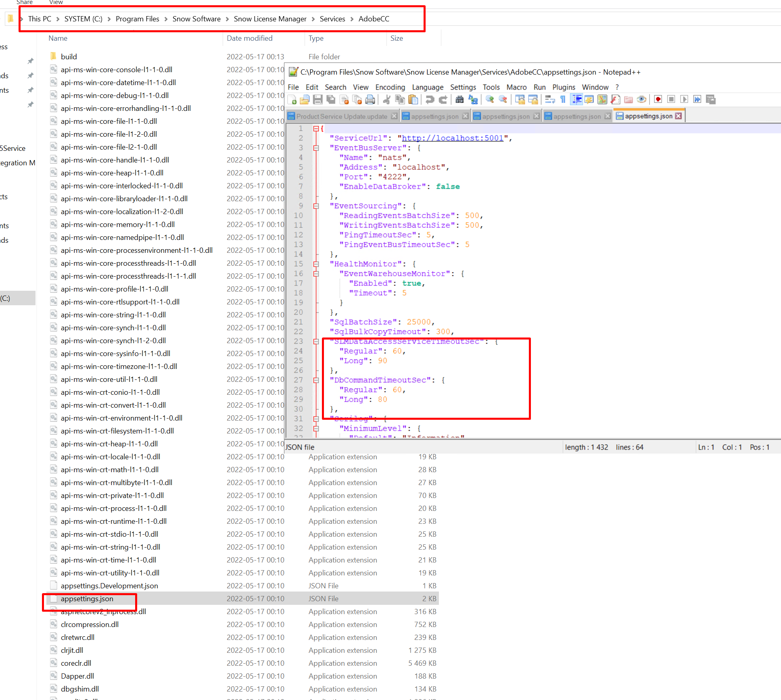
Task: Expand the chevron after Snow Software breadcrumb
Action: click(x=227, y=19)
